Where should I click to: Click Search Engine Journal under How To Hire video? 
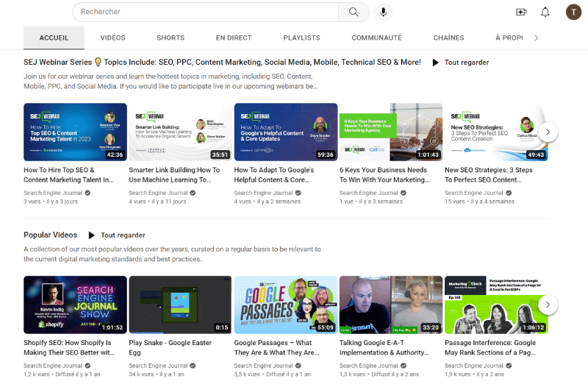click(53, 193)
